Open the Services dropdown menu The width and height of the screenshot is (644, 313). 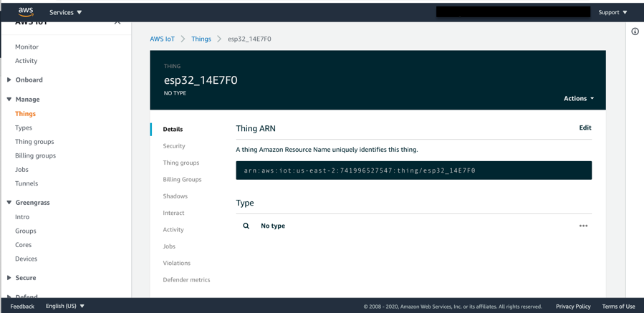pos(66,12)
